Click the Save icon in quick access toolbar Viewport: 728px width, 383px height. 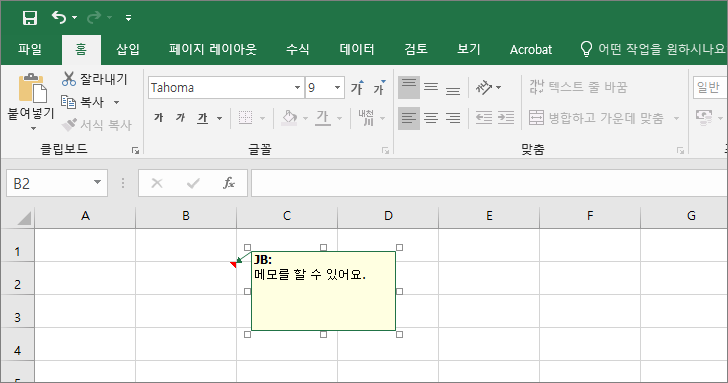(x=30, y=18)
